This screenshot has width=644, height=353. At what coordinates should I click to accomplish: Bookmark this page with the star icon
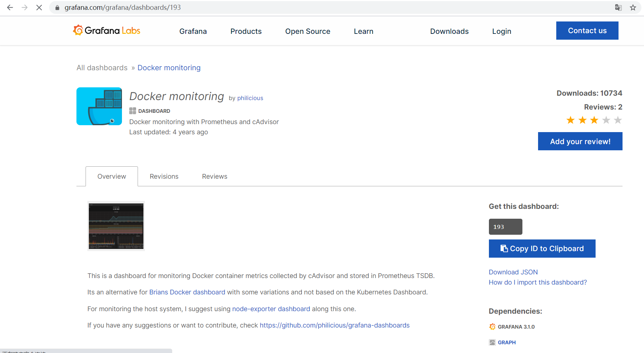pyautogui.click(x=633, y=7)
